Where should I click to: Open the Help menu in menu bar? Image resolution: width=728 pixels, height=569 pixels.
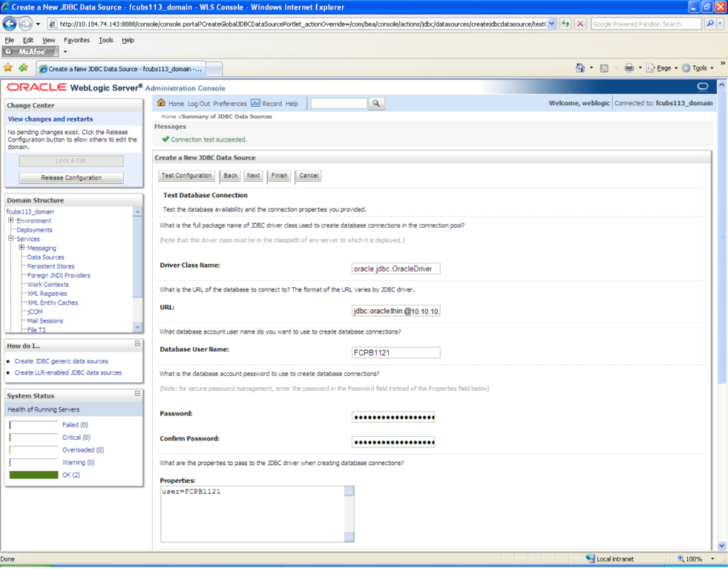pos(128,40)
